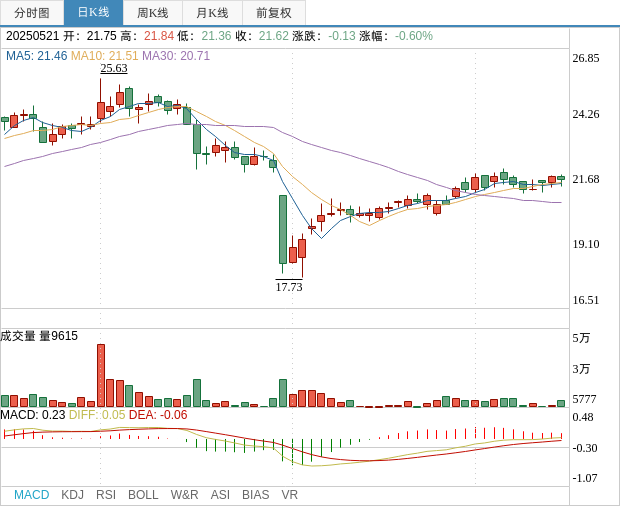Select the MACD indicator
Screen dimensions: 620x506
point(32,495)
